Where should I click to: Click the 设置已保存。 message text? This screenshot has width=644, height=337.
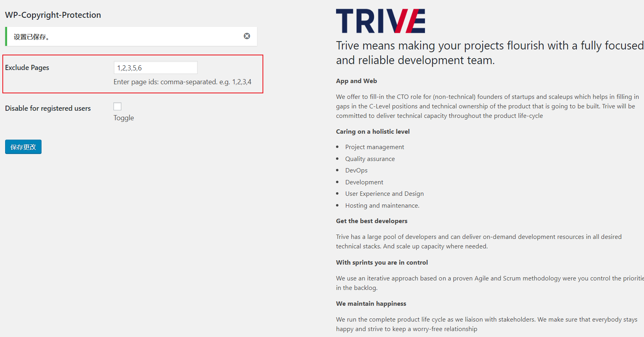32,37
